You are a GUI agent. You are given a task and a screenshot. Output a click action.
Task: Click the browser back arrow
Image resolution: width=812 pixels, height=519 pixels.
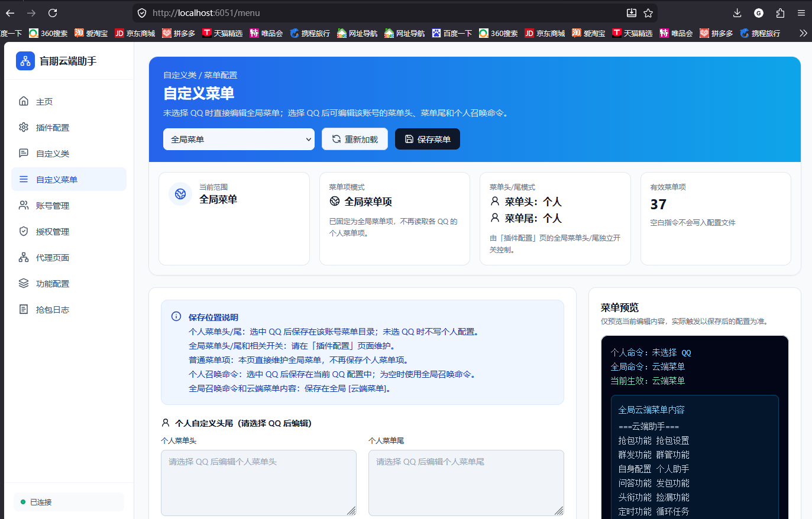click(10, 13)
